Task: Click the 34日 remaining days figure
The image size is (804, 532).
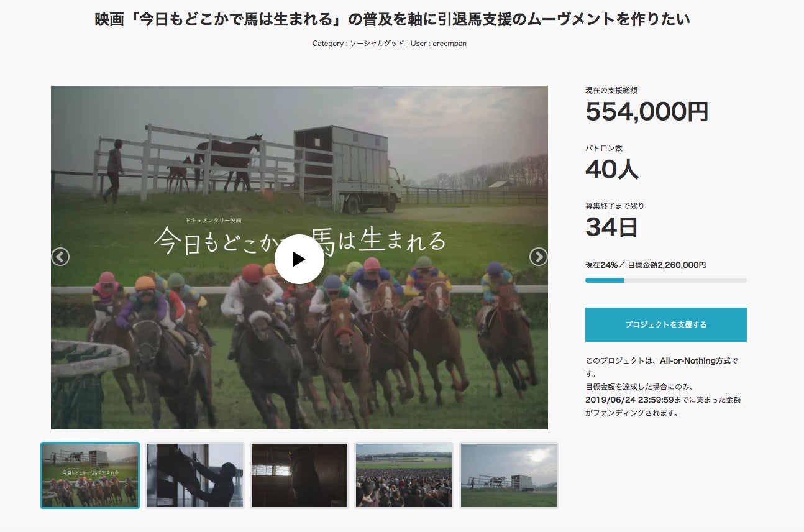Action: coord(611,227)
